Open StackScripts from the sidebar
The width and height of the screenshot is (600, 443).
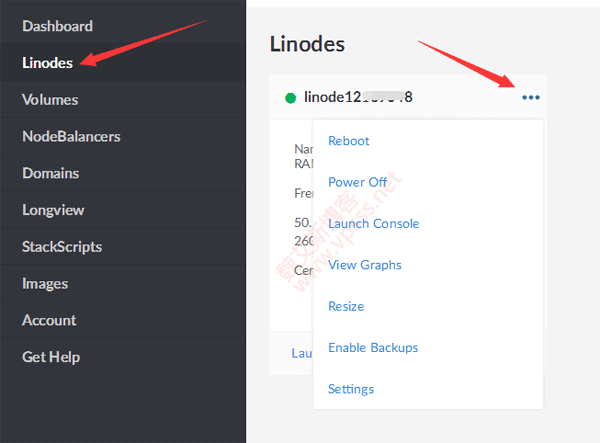62,246
